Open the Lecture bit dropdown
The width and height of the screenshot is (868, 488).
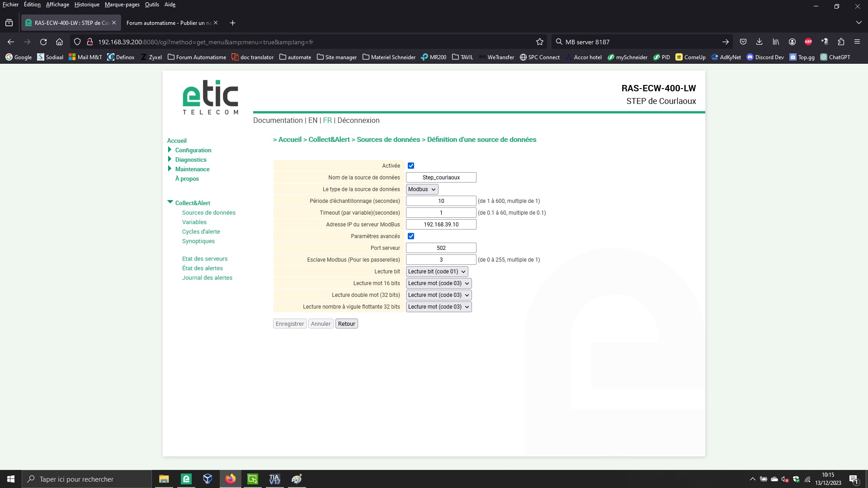point(437,272)
